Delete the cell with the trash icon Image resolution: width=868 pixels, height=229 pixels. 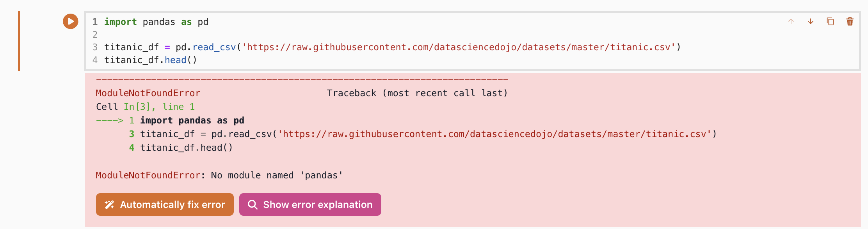(850, 21)
